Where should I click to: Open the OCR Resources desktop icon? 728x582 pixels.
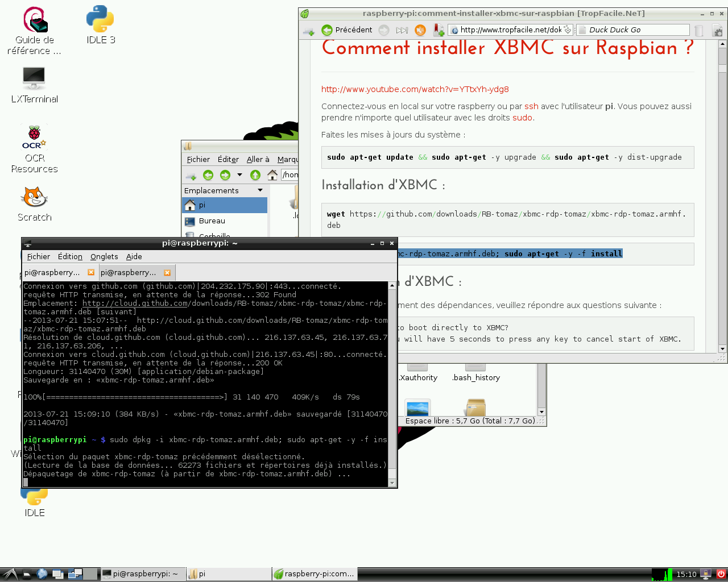[34, 149]
